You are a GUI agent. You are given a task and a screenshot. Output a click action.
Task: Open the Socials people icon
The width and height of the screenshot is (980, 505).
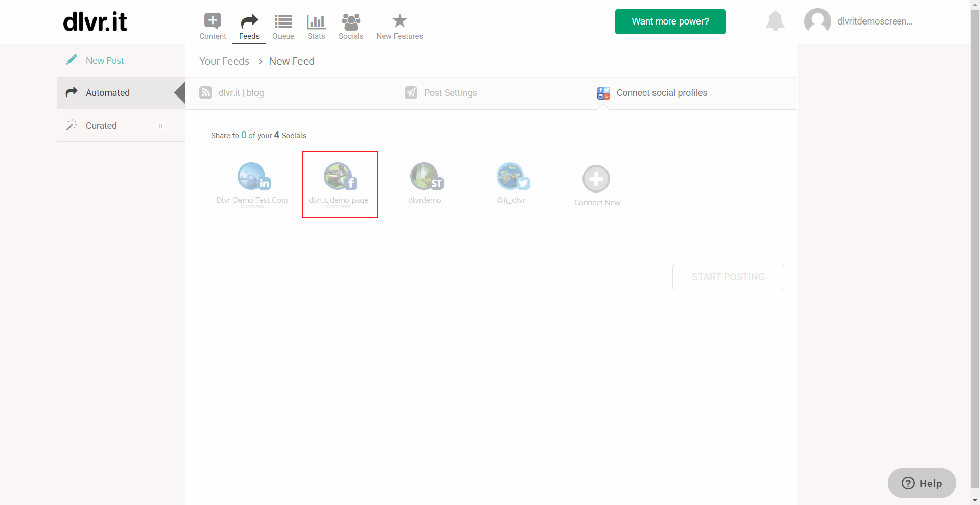351,21
